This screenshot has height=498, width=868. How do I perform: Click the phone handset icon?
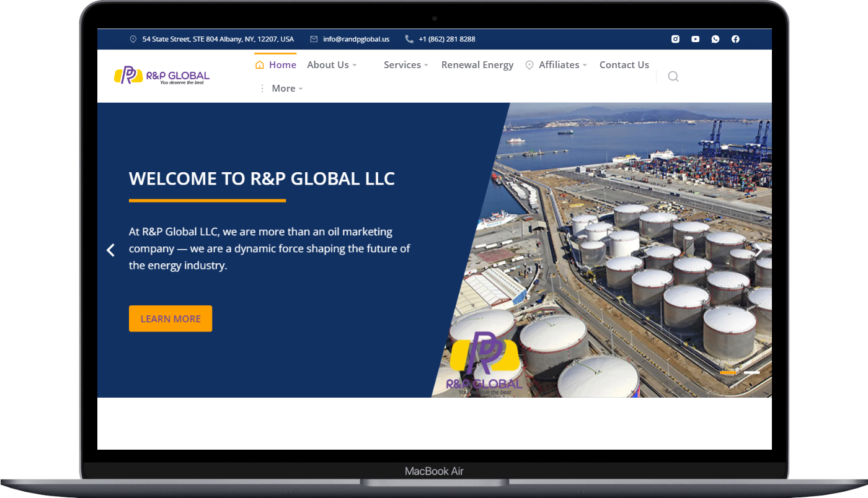tap(409, 39)
